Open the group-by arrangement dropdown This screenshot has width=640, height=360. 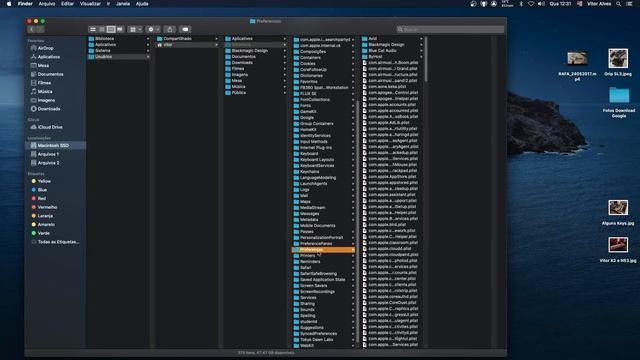135,29
